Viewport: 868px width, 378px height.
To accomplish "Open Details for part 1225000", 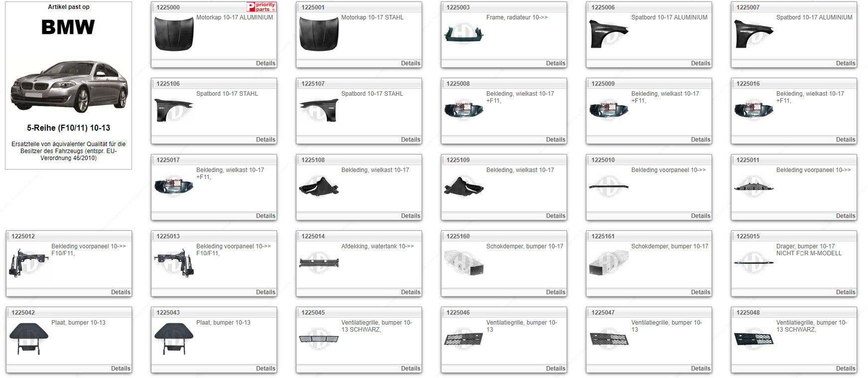I will click(266, 63).
